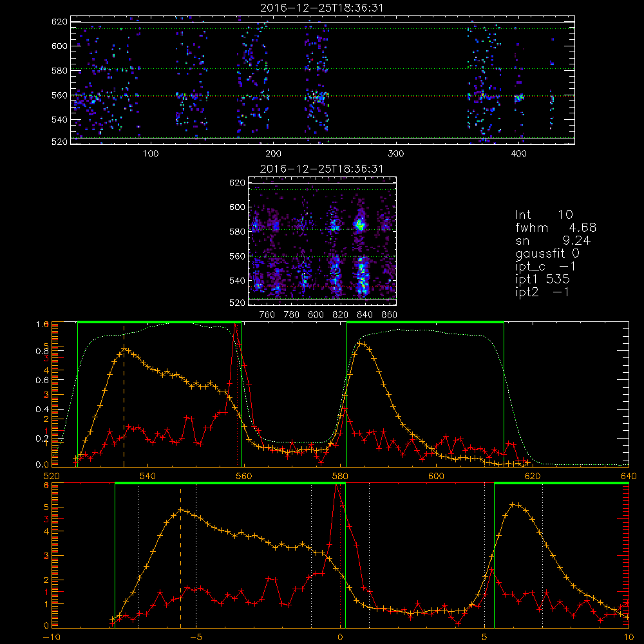The image size is (644, 644).
Task: Click x-axis label 640 of profile plot
Action: [629, 476]
